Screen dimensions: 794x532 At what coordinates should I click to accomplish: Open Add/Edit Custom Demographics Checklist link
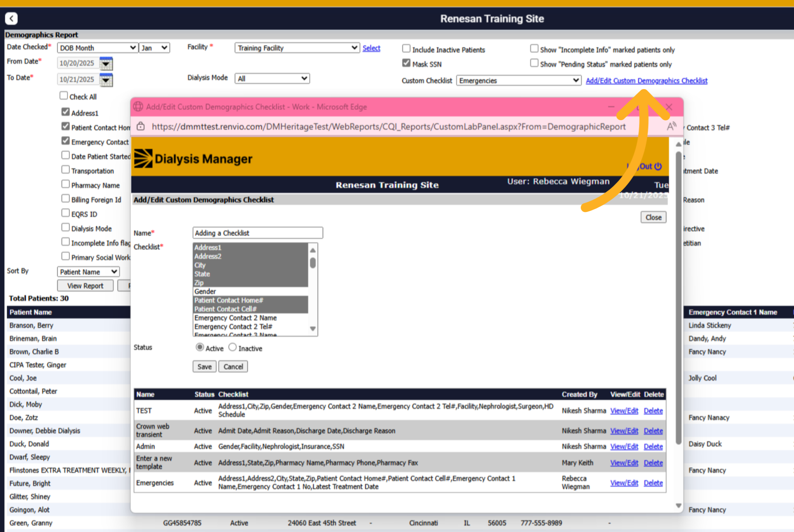tap(646, 80)
